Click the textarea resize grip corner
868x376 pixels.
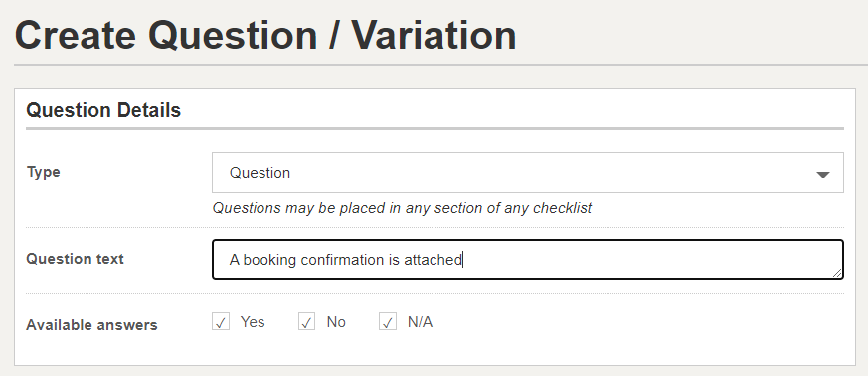coord(837,272)
